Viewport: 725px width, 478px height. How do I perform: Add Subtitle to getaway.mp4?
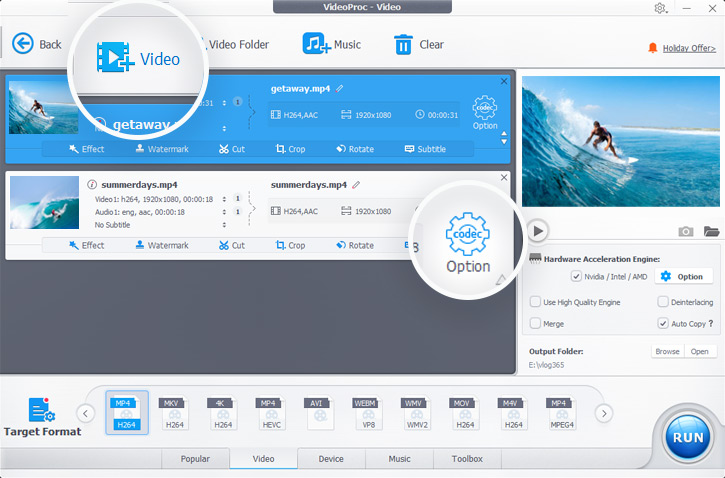point(425,149)
